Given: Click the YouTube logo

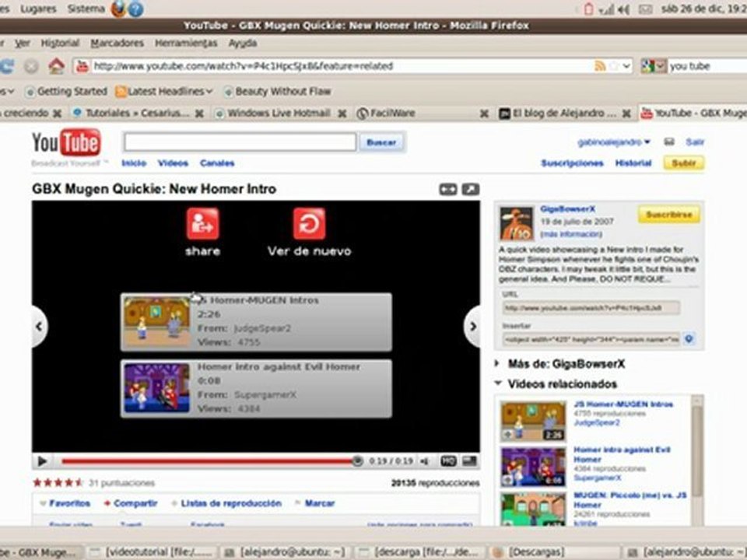Looking at the screenshot, I should click(x=66, y=142).
